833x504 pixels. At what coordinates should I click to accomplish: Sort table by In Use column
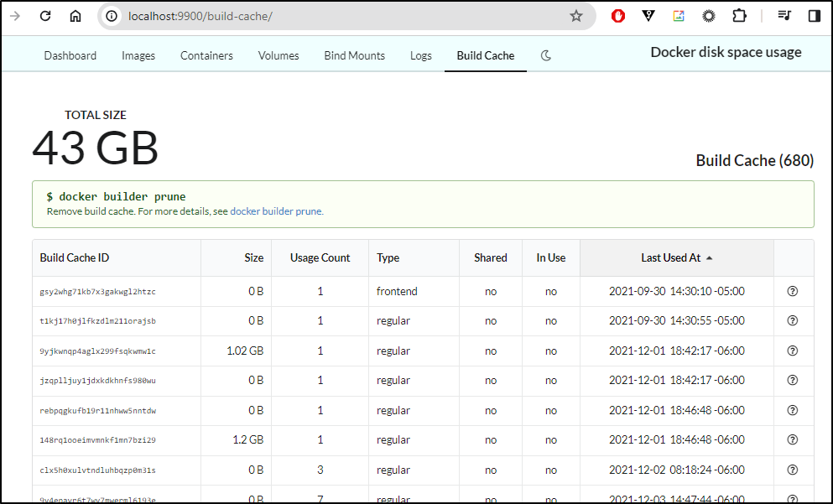[551, 257]
